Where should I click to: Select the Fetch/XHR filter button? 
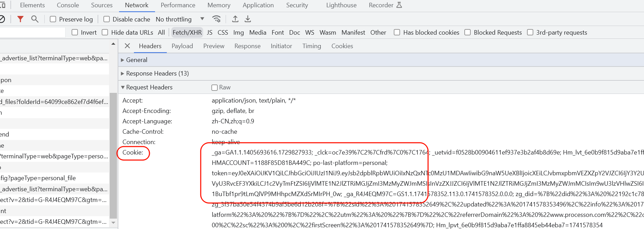pos(187,33)
